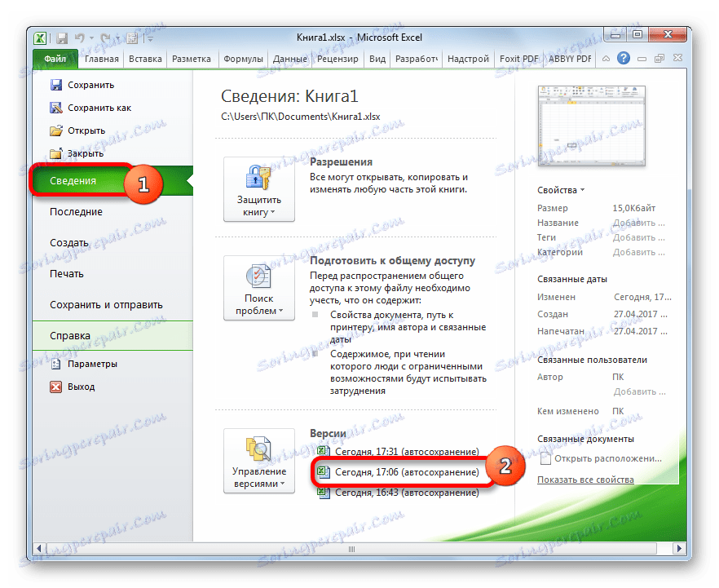Click the red Выход exit icon
Viewport: 719px width, 588px height.
coord(56,387)
